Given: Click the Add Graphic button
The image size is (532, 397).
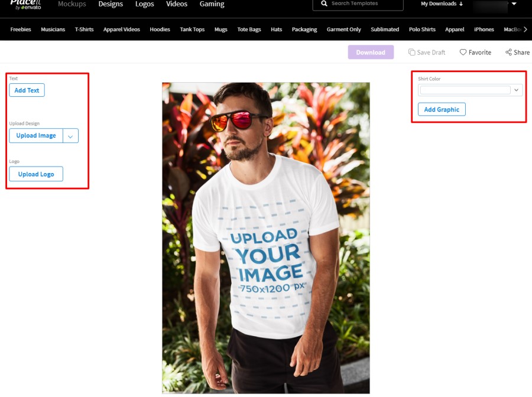Looking at the screenshot, I should coord(442,109).
